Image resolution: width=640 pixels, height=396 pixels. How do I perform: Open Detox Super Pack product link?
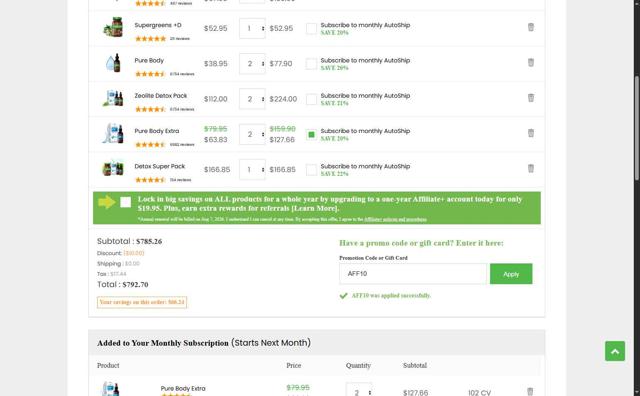pyautogui.click(x=160, y=167)
